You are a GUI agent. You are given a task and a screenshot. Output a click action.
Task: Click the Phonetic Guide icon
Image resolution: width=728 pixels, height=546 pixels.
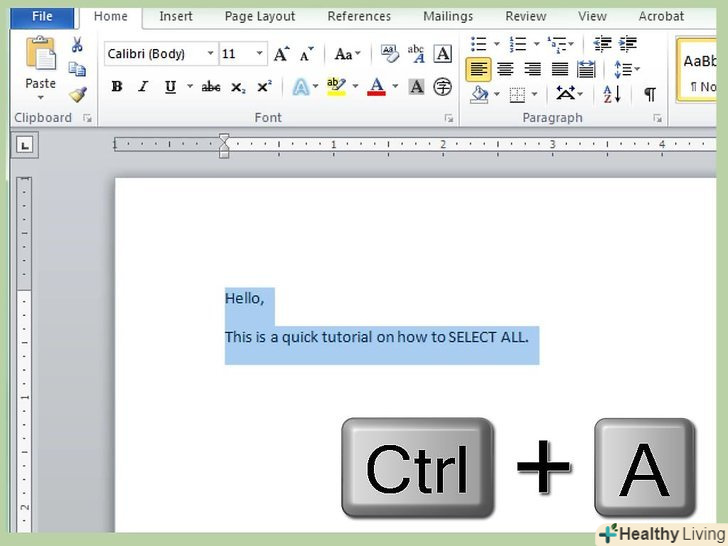pyautogui.click(x=416, y=53)
